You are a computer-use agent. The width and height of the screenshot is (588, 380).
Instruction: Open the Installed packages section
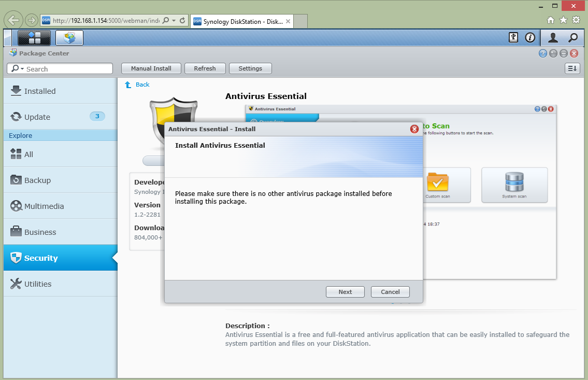(61, 91)
